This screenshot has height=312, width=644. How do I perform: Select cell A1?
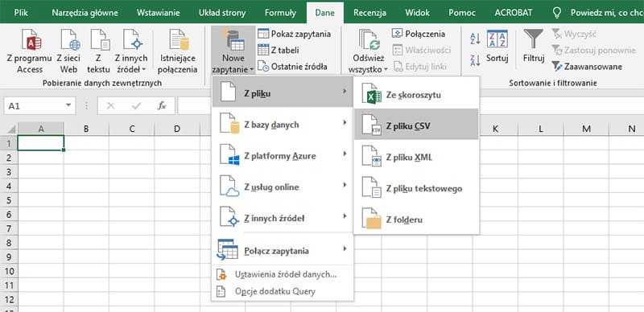pos(41,143)
